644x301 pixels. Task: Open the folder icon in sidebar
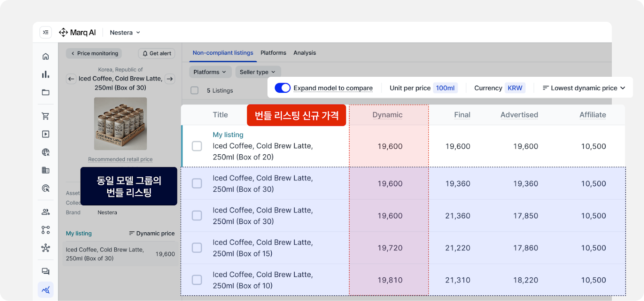45,92
